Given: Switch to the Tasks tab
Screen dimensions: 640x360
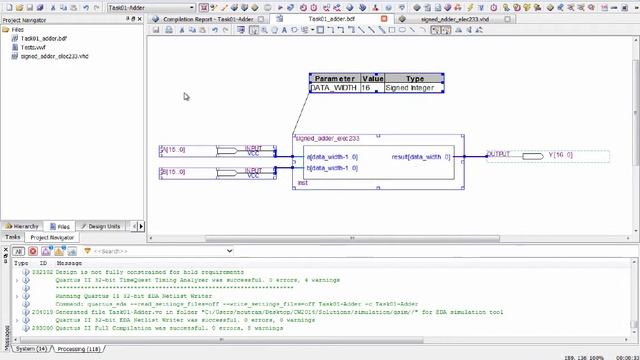Looking at the screenshot, I should (13, 237).
